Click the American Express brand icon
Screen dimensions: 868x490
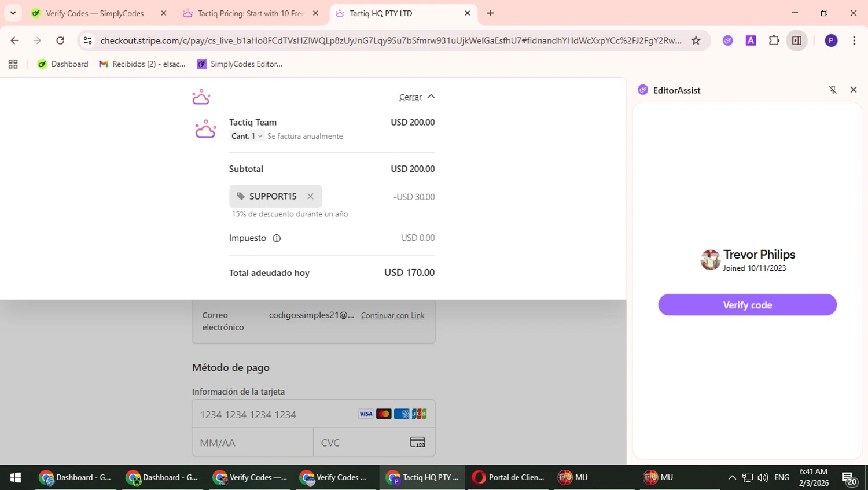(x=402, y=414)
